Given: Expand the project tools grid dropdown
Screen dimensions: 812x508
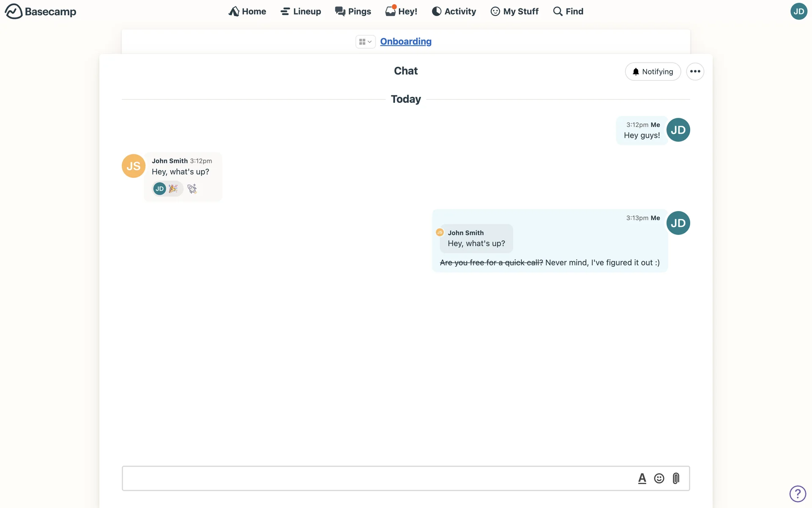Looking at the screenshot, I should tap(365, 41).
